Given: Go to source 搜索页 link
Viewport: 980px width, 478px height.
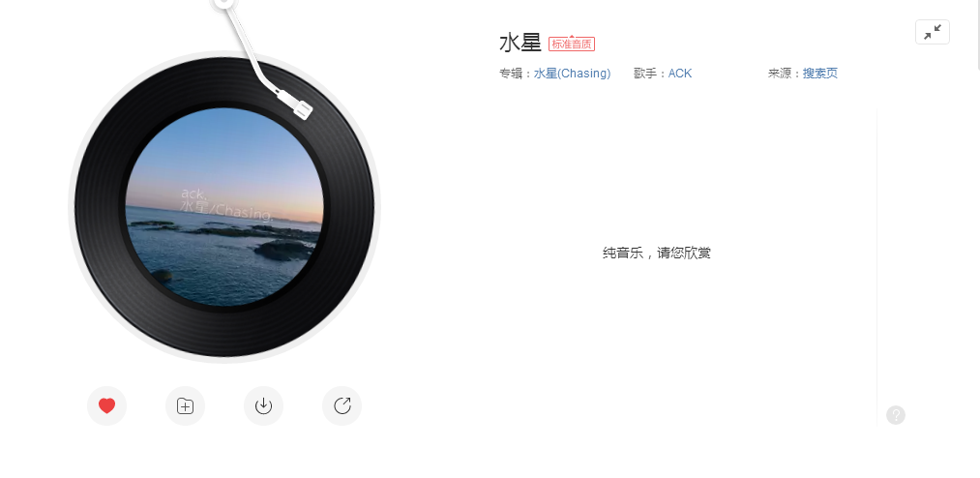Looking at the screenshot, I should [x=820, y=74].
